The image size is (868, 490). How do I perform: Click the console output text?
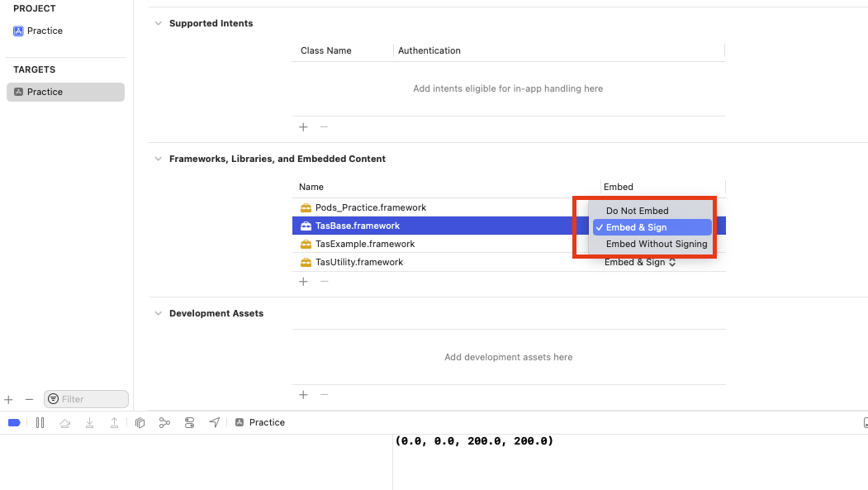pyautogui.click(x=474, y=441)
